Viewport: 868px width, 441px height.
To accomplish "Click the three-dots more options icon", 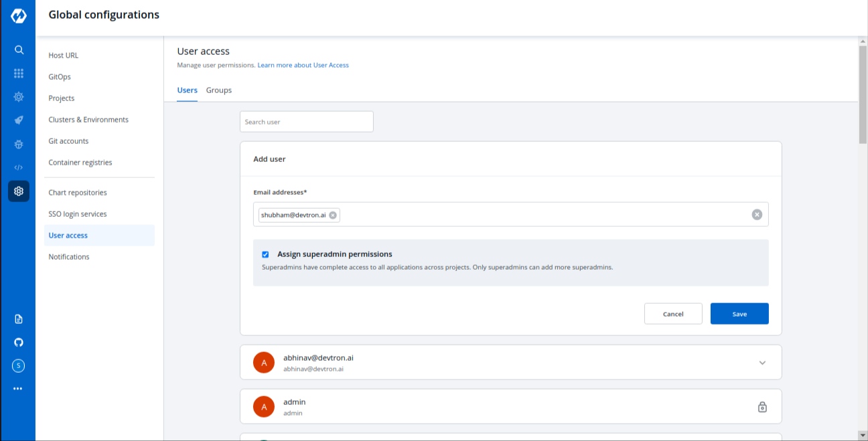I will click(x=18, y=388).
